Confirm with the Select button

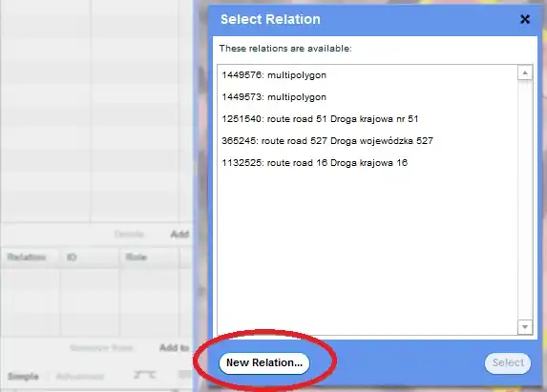[508, 363]
